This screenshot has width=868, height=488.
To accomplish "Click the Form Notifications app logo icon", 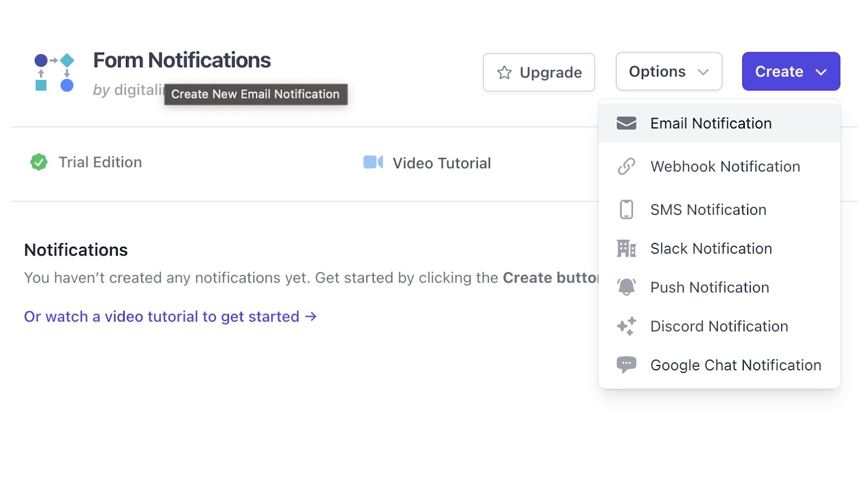I will (x=54, y=72).
